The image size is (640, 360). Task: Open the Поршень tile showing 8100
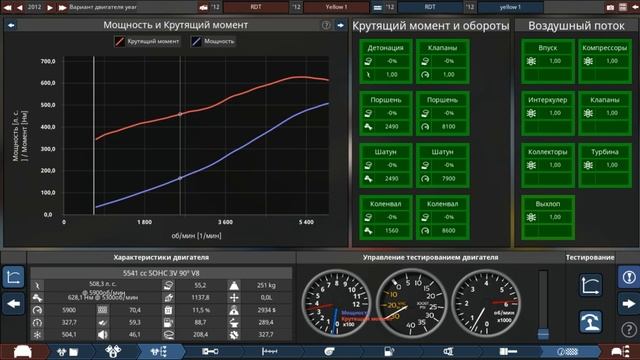(442, 113)
